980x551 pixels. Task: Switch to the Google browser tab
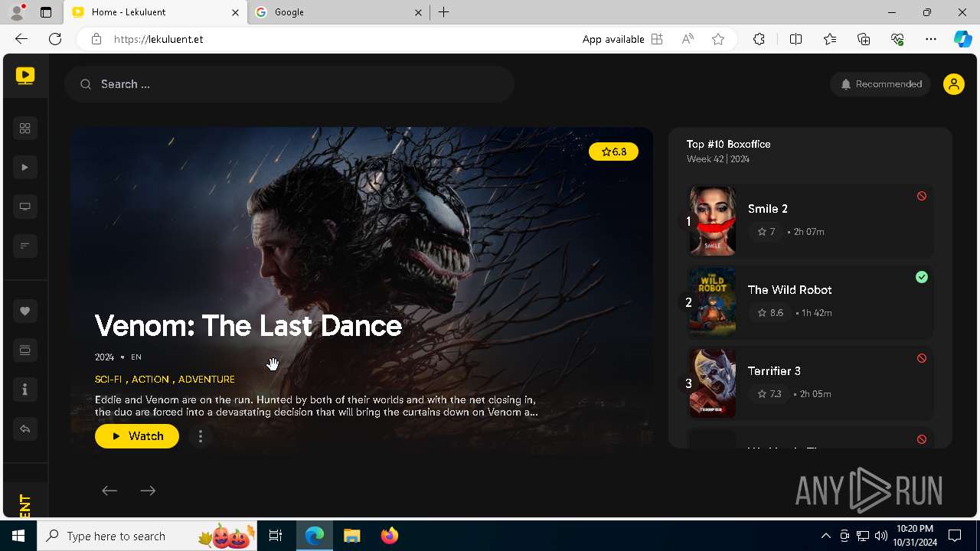pyautogui.click(x=338, y=12)
